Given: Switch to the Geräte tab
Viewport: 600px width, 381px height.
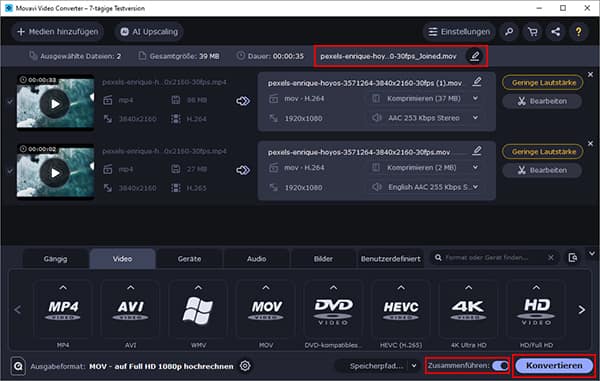Looking at the screenshot, I should 189,259.
